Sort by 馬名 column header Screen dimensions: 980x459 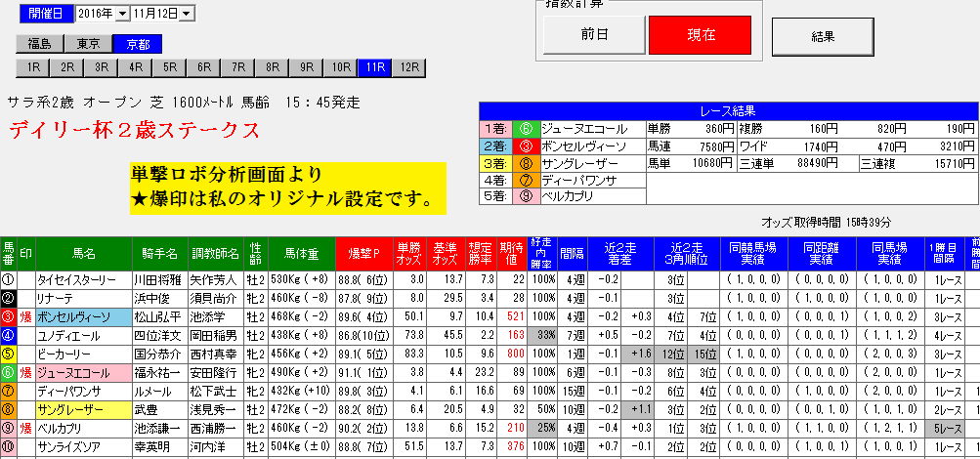tap(84, 254)
